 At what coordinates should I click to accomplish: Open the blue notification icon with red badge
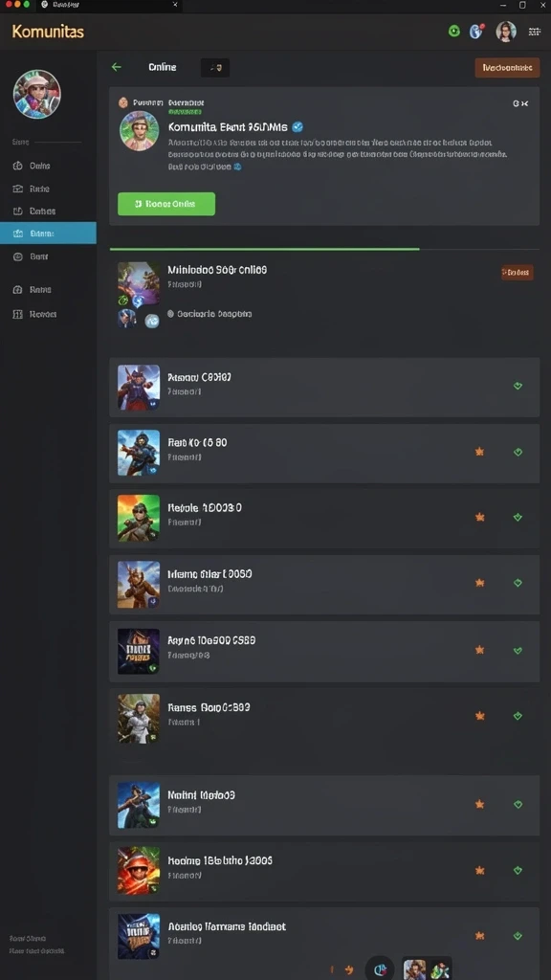(476, 31)
